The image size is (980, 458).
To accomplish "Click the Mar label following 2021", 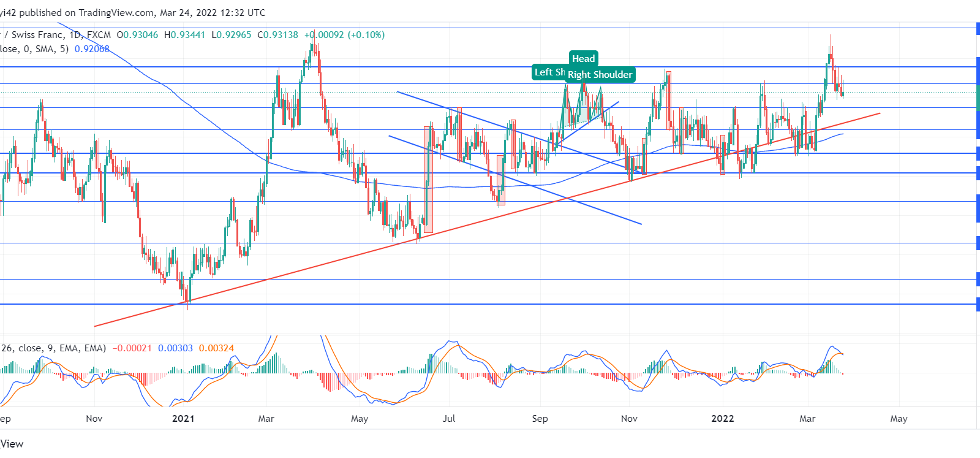I will pyautogui.click(x=266, y=419).
